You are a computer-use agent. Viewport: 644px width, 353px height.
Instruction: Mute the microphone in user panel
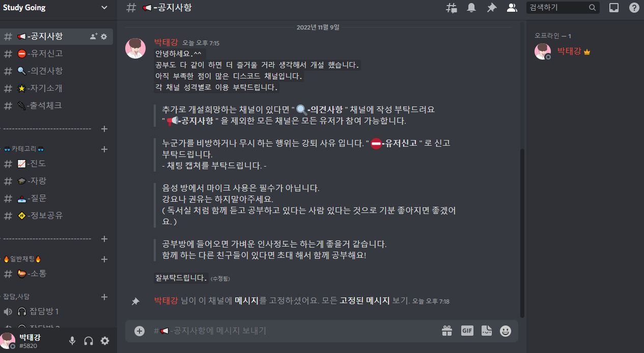72,341
